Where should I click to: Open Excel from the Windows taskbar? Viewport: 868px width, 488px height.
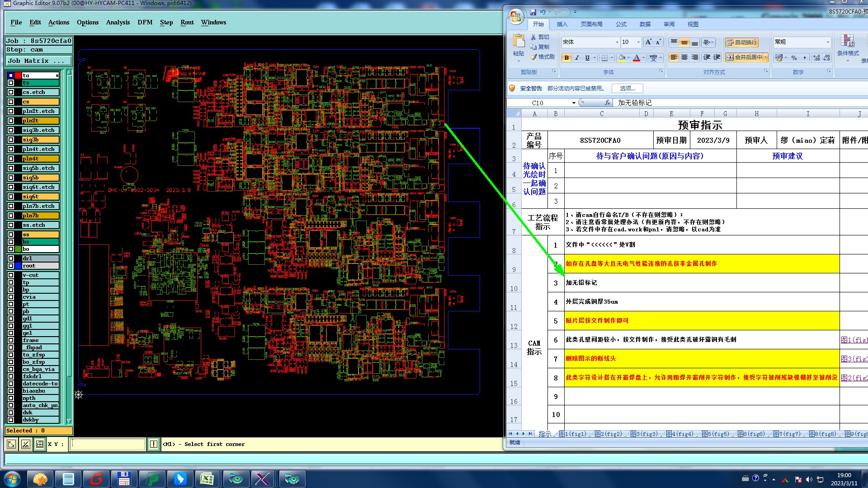click(207, 479)
